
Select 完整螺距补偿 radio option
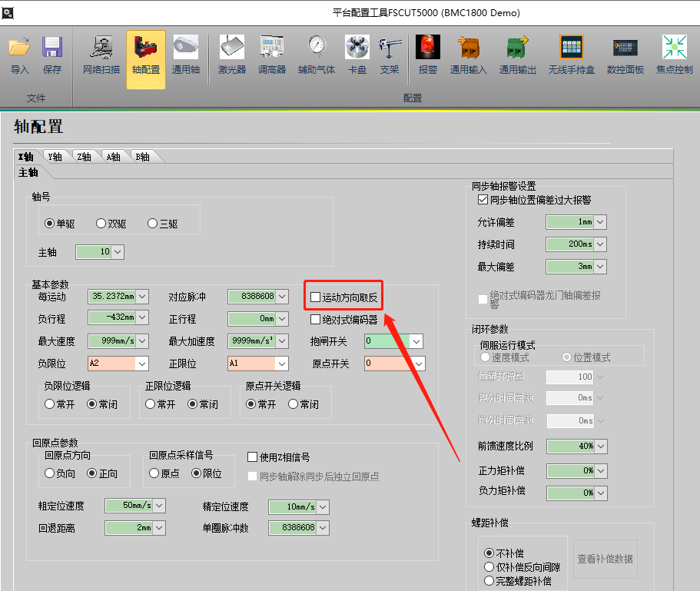tap(489, 580)
